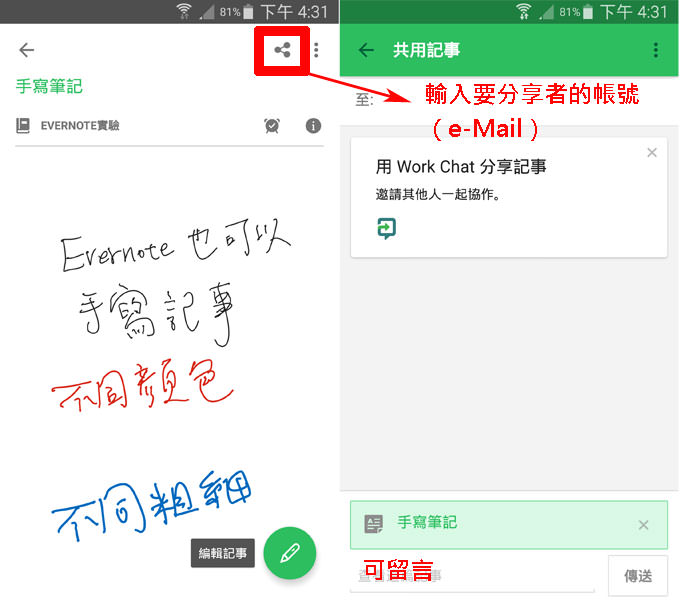
Task: Tap the EVERNOTE實驗 notebook name
Action: pyautogui.click(x=80, y=126)
